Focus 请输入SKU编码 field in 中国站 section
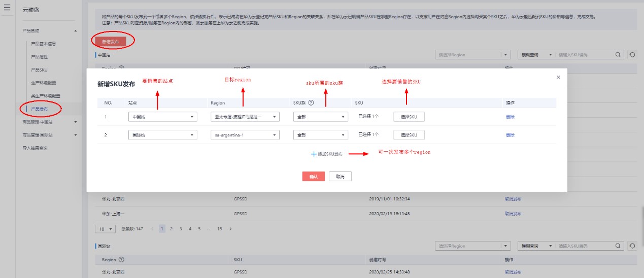 point(585,54)
